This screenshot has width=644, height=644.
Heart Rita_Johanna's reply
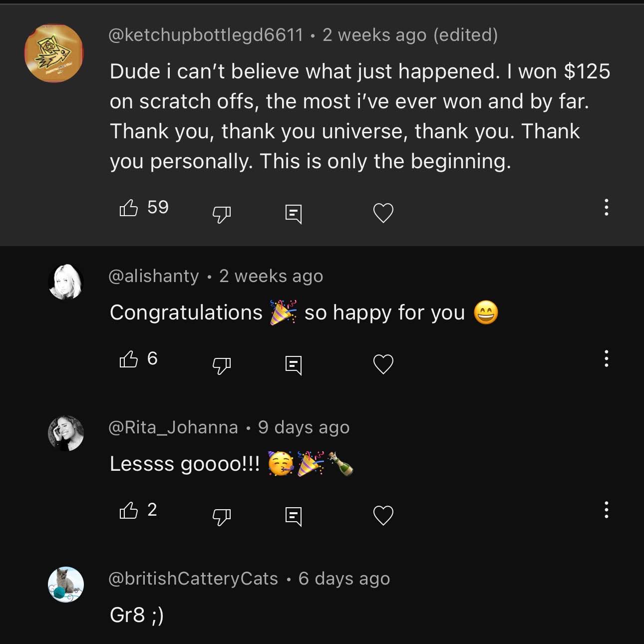(383, 516)
